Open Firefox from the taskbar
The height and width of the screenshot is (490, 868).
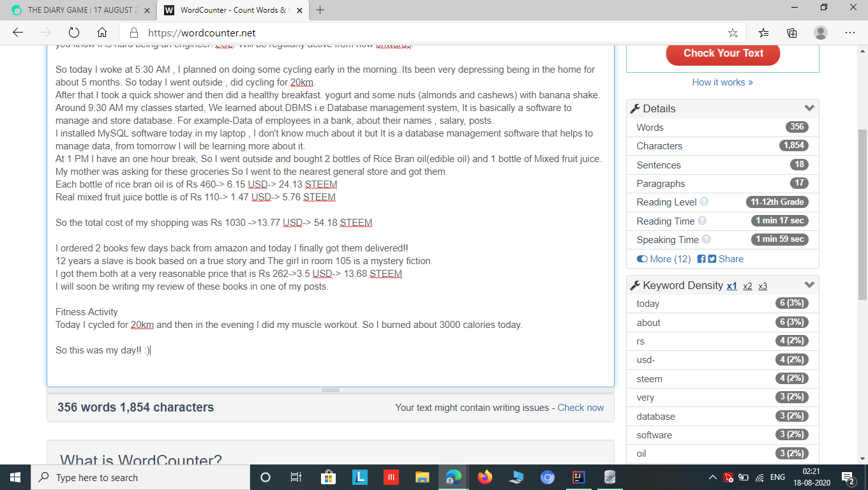pos(484,477)
